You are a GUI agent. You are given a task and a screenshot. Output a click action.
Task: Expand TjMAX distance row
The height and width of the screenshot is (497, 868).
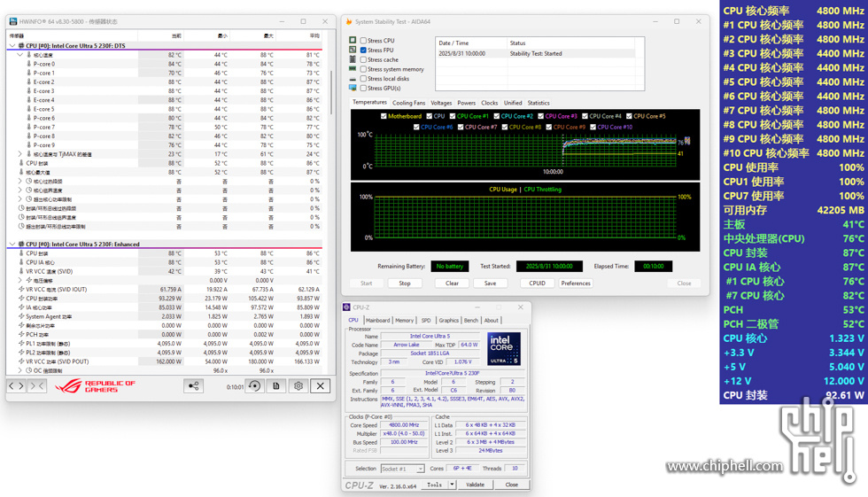click(x=20, y=154)
